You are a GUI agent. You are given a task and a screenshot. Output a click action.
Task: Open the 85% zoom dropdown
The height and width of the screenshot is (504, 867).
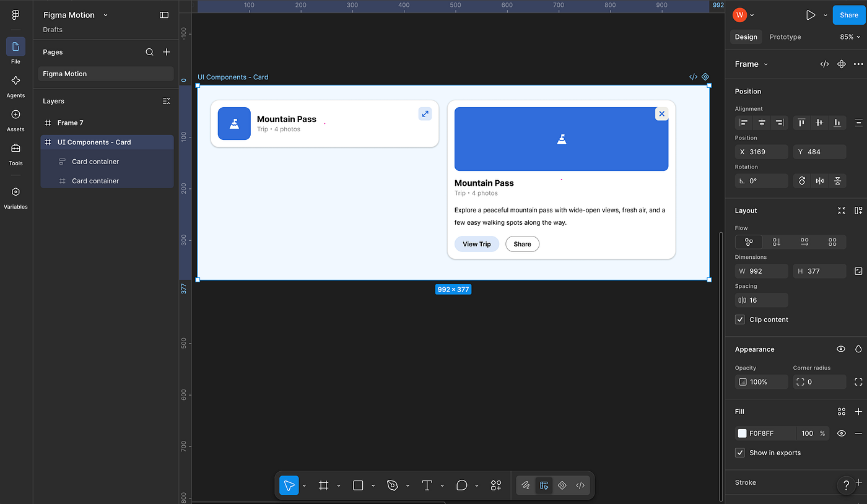click(x=850, y=37)
